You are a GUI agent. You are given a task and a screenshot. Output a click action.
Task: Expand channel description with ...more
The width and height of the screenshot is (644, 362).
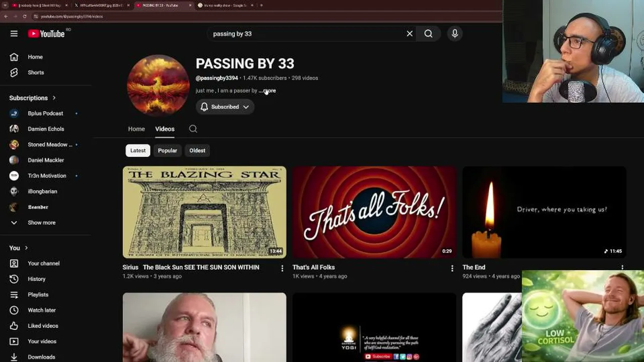click(x=268, y=90)
